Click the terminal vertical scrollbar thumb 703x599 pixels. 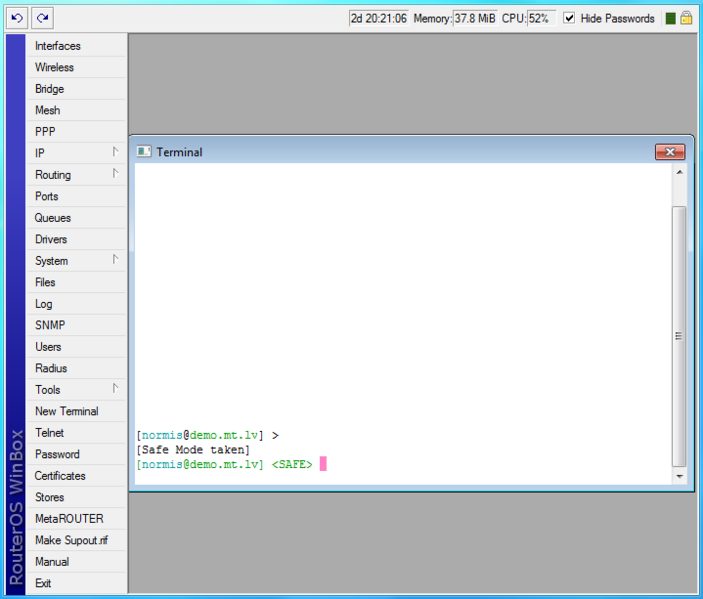click(x=679, y=335)
